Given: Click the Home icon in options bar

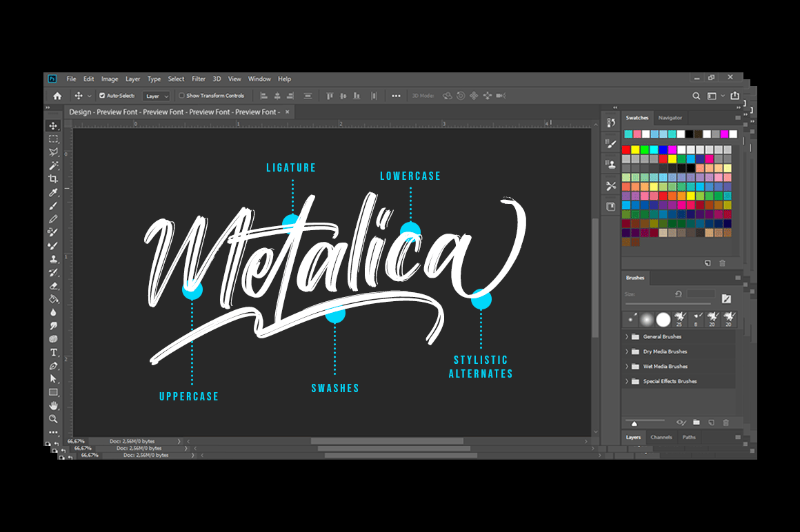Looking at the screenshot, I should 57,96.
